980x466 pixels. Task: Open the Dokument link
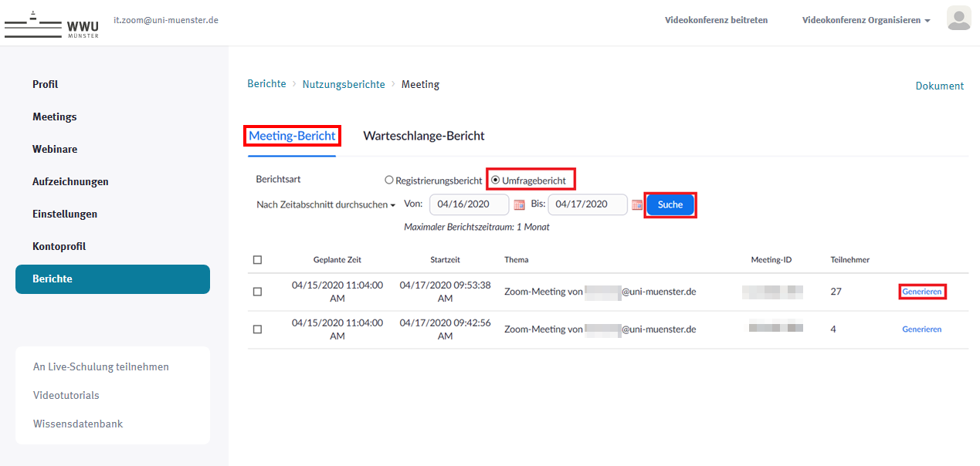tap(939, 86)
